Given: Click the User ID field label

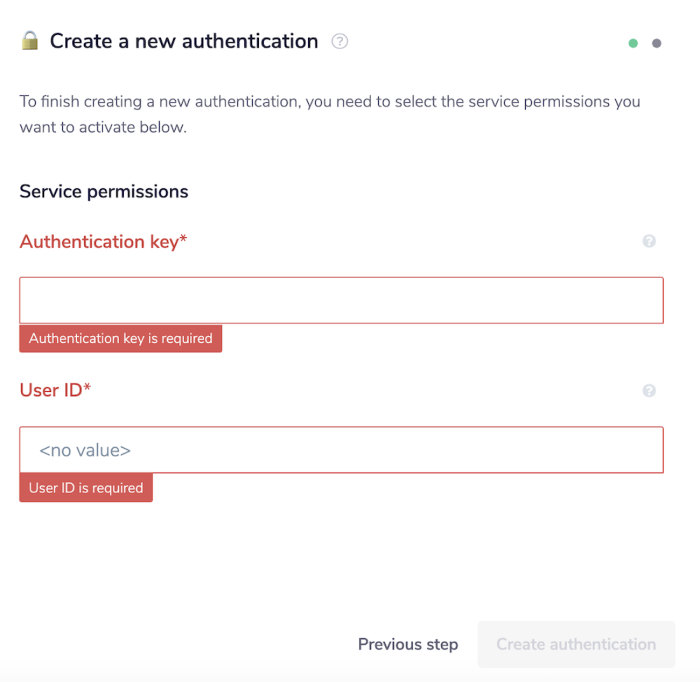Looking at the screenshot, I should (50, 390).
